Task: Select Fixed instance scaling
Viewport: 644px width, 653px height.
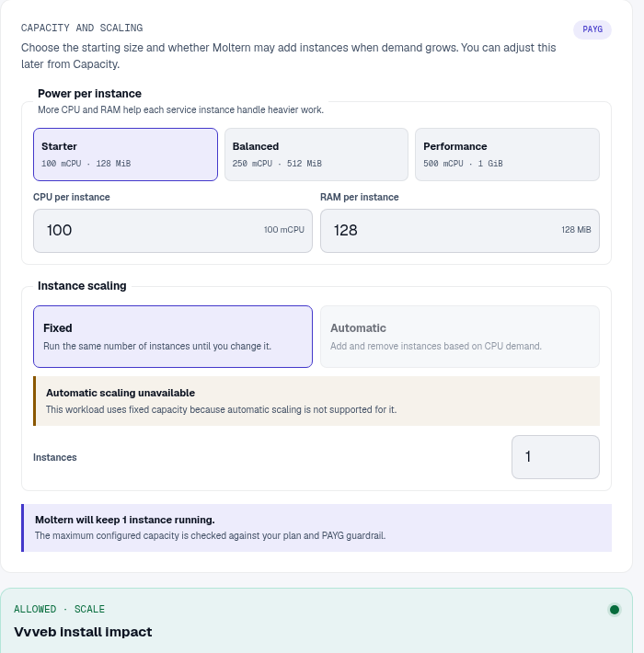Action: (172, 337)
